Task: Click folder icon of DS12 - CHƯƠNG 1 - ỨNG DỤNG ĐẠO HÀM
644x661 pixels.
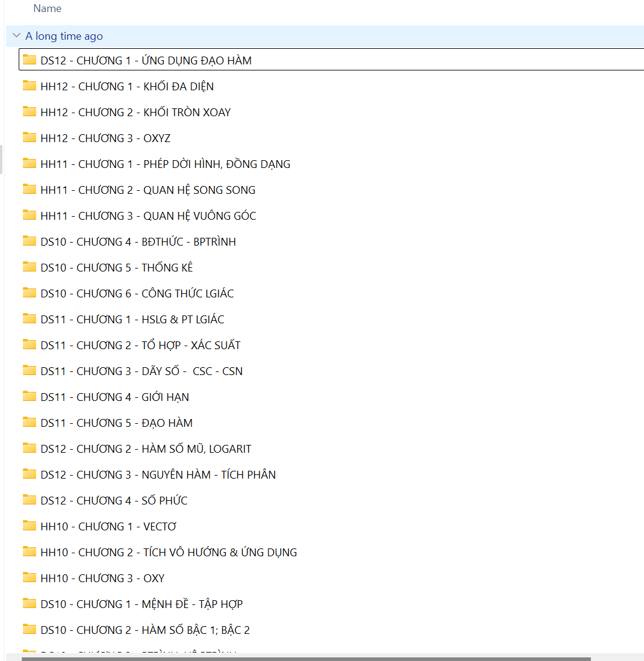Action: click(x=30, y=60)
